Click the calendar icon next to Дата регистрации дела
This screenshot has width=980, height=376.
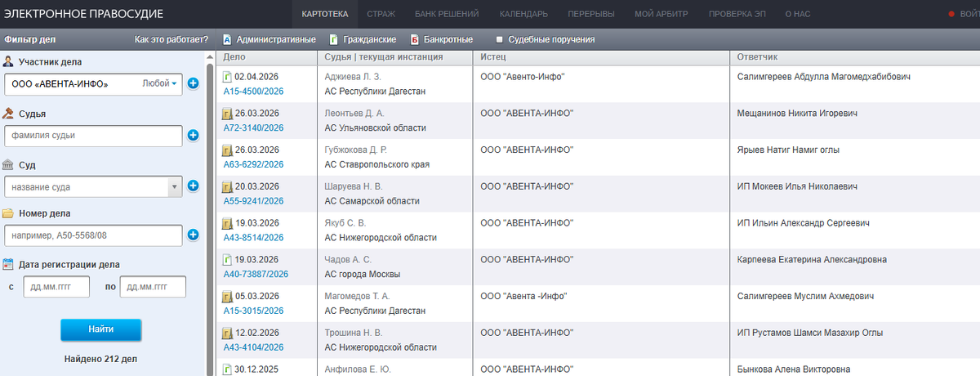tap(8, 264)
